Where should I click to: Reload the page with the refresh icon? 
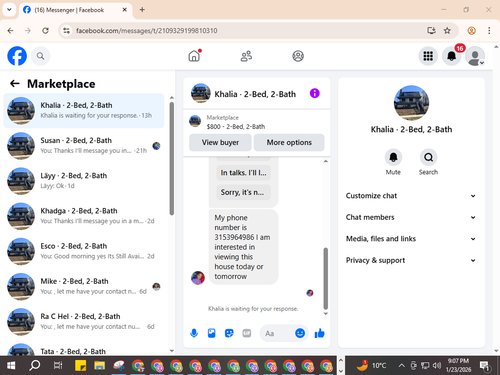click(x=45, y=31)
